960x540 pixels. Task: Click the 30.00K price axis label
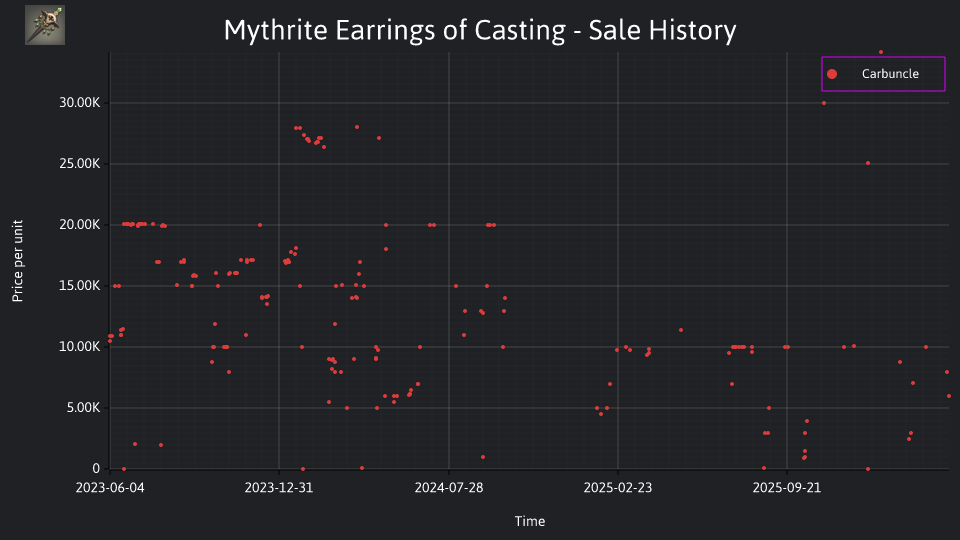(80, 103)
